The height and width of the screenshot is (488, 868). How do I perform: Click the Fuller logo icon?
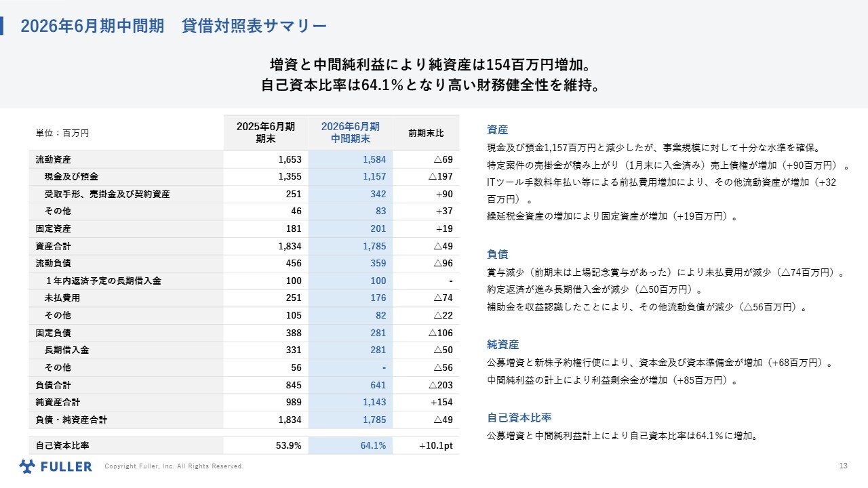pyautogui.click(x=27, y=466)
